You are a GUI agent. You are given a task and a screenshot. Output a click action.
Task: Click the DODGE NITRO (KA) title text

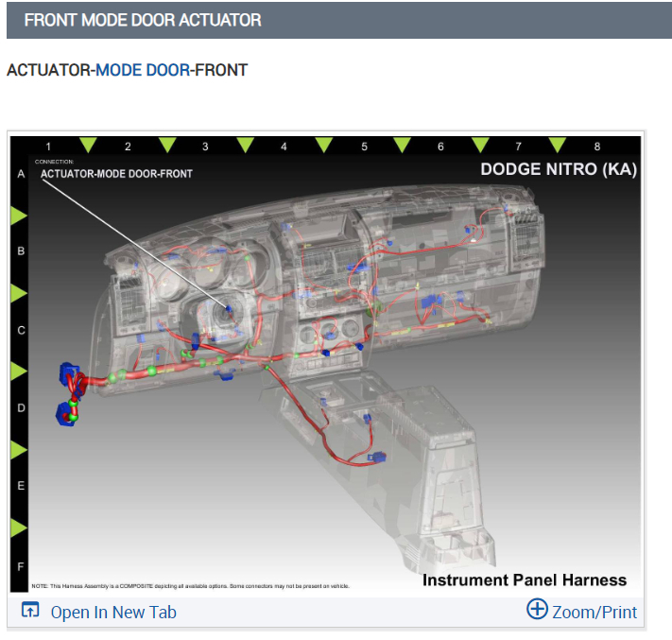(x=559, y=169)
